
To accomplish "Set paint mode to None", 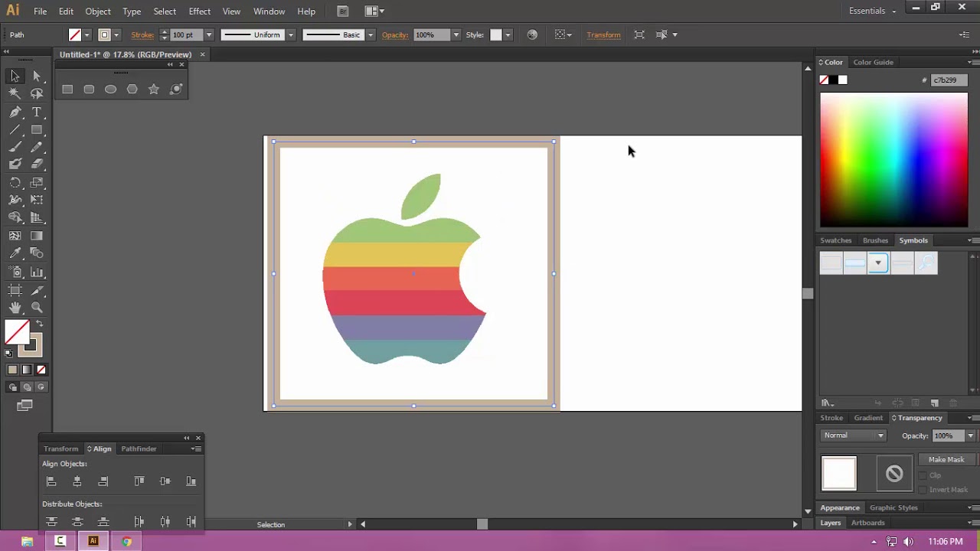I will (x=41, y=370).
